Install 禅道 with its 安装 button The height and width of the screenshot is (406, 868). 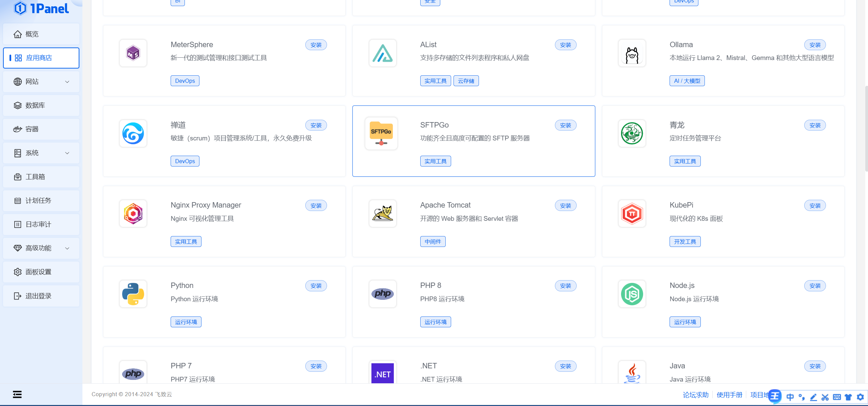coord(316,125)
